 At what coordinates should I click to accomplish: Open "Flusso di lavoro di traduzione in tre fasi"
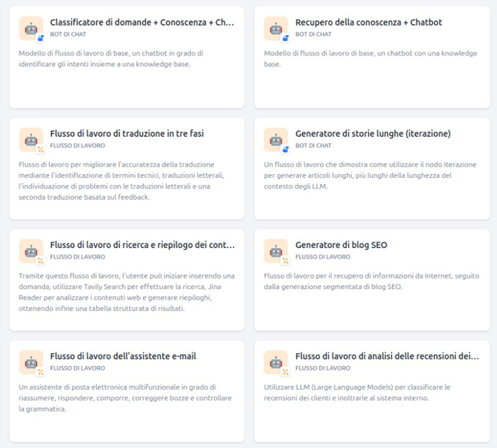pyautogui.click(x=127, y=134)
